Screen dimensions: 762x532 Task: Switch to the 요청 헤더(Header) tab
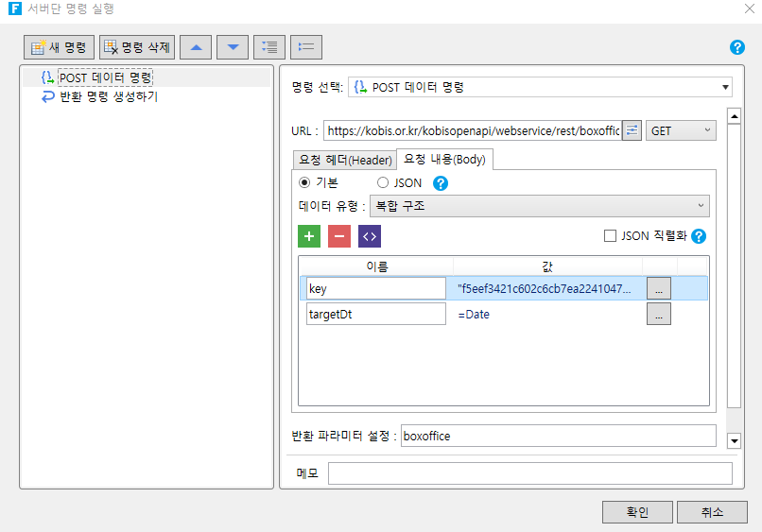click(344, 160)
